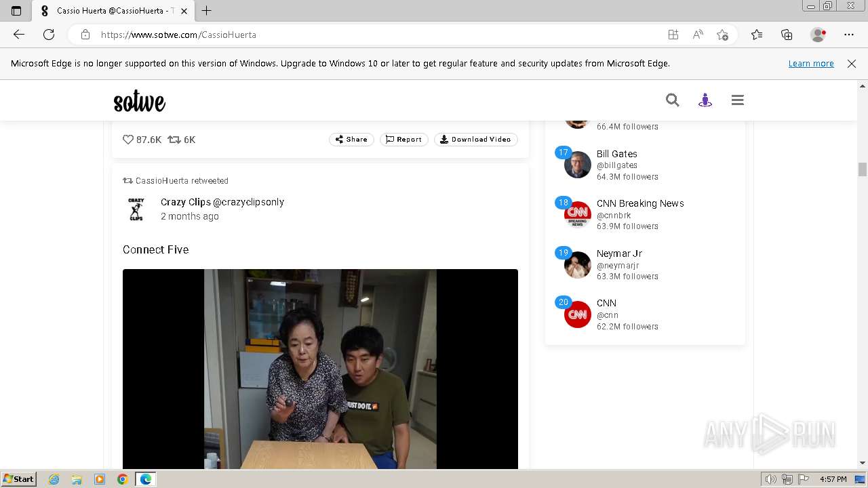Open the Neymar Jr name link

click(x=619, y=253)
